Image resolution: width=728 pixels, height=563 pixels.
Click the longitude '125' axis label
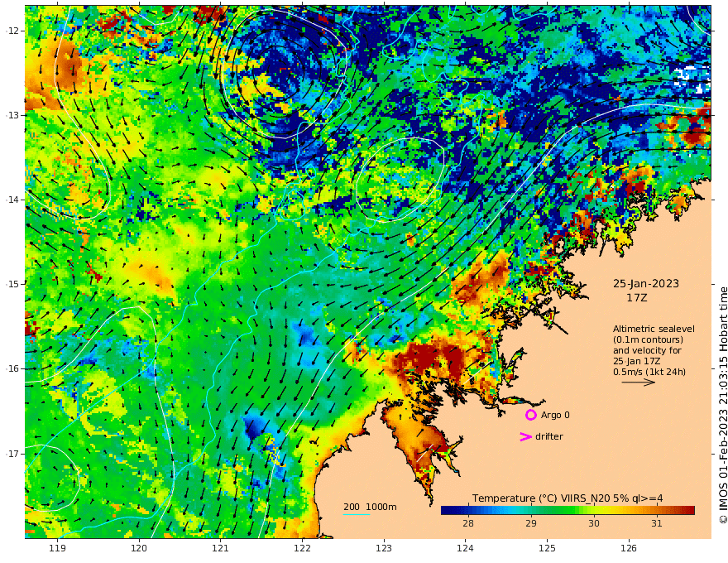click(547, 549)
